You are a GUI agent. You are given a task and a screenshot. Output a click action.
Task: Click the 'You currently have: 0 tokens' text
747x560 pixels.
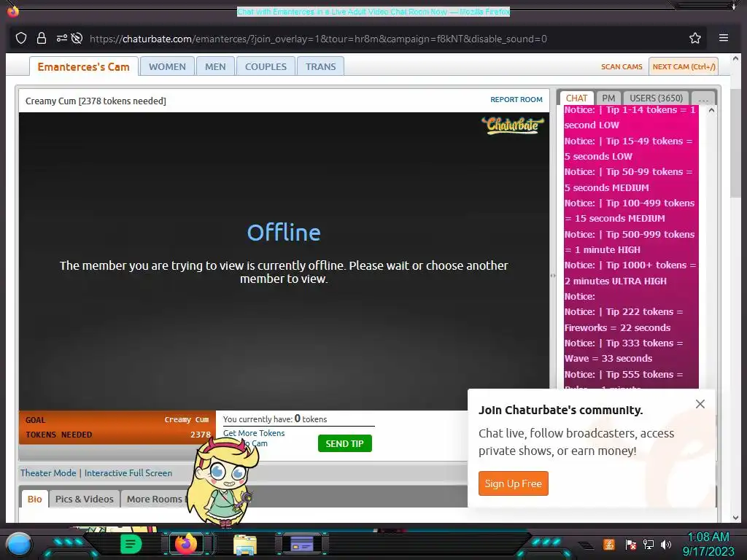[x=275, y=419]
